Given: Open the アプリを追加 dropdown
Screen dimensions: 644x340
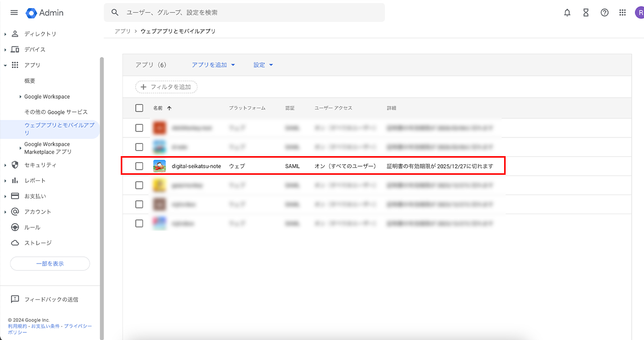Looking at the screenshot, I should tap(213, 65).
